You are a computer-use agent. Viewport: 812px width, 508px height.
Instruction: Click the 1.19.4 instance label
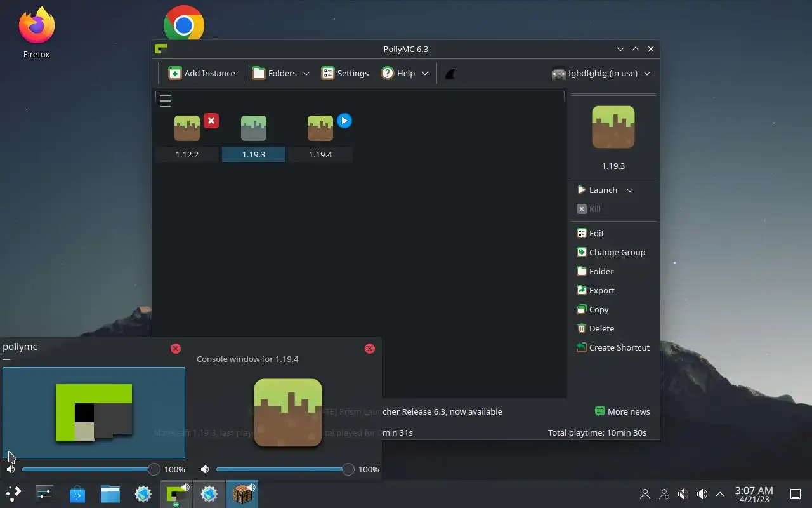click(x=320, y=154)
